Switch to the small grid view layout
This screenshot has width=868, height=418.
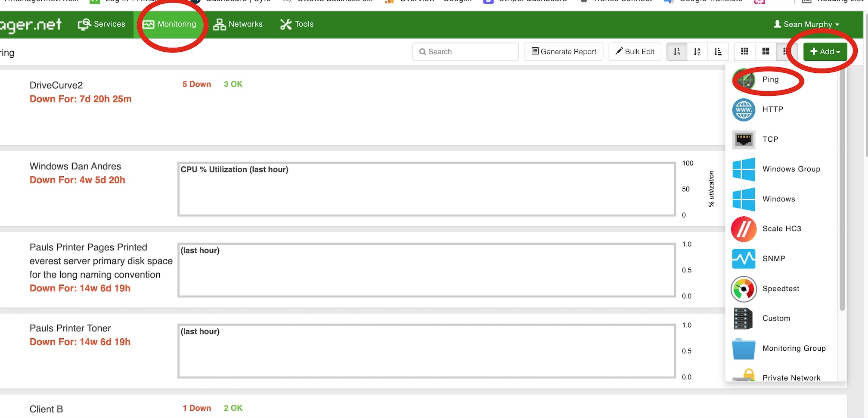745,51
